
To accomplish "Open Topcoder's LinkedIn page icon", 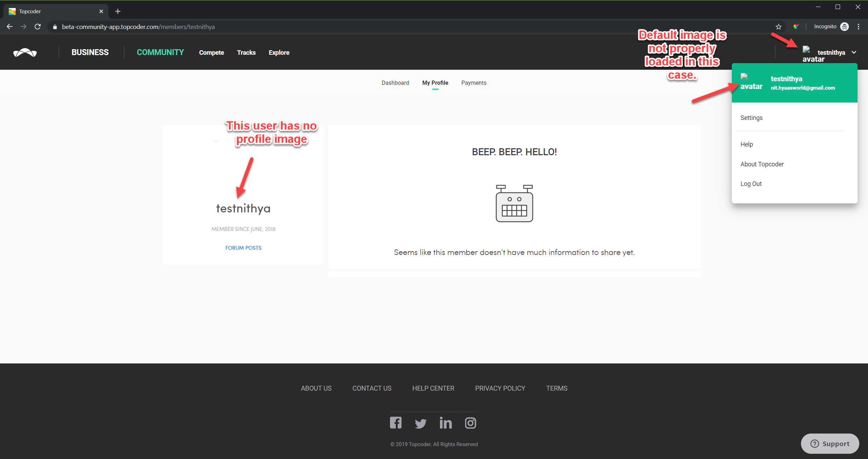I will (x=446, y=423).
